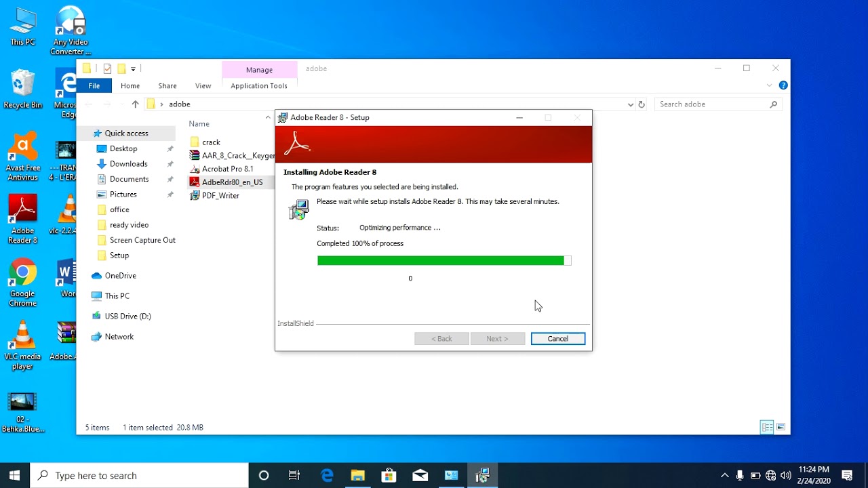Image resolution: width=868 pixels, height=488 pixels.
Task: Open File Explorer from the taskbar
Action: [358, 475]
